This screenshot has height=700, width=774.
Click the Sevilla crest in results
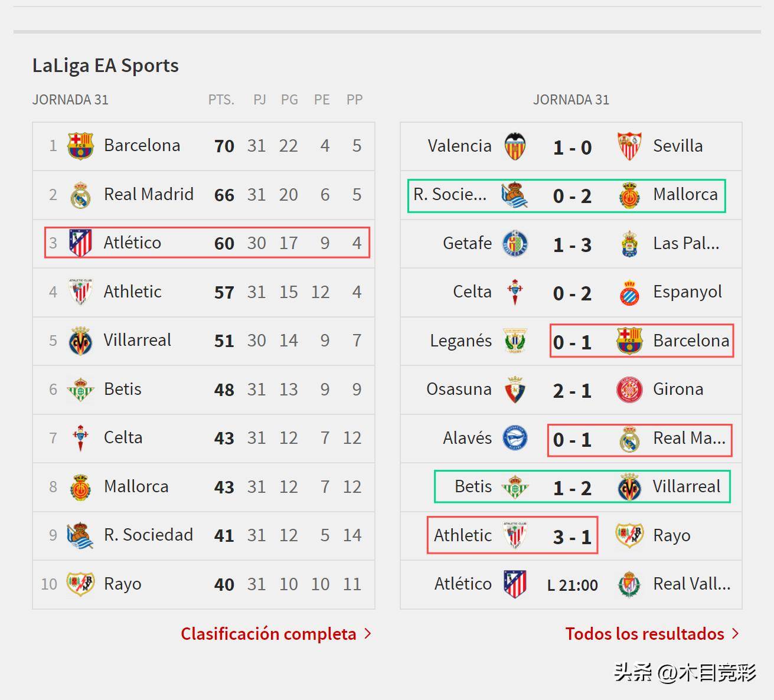tap(629, 146)
